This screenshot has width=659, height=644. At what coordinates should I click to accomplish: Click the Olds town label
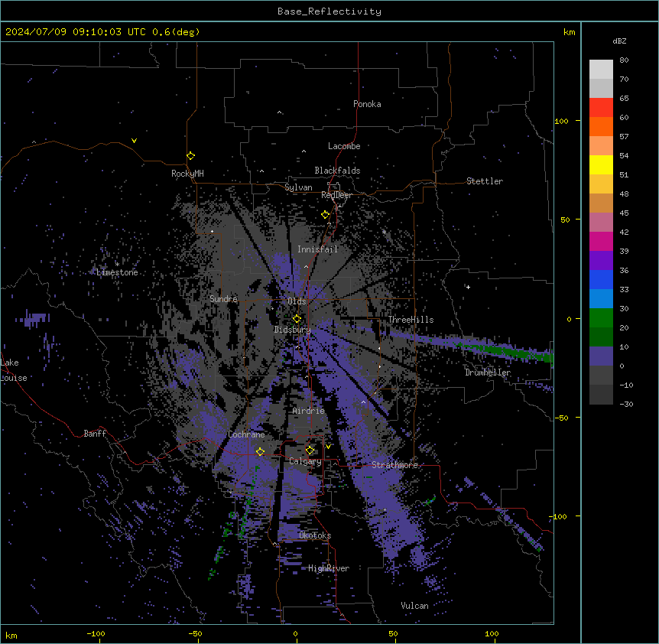[297, 301]
